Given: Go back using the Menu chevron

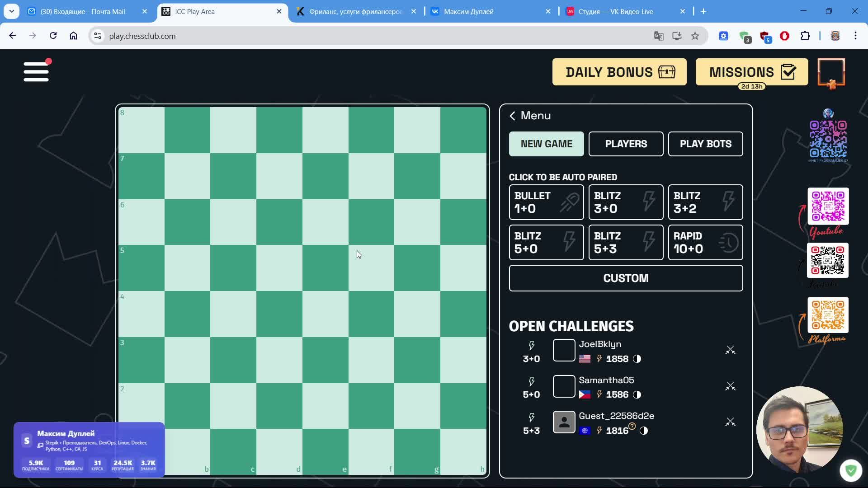Looking at the screenshot, I should (513, 116).
